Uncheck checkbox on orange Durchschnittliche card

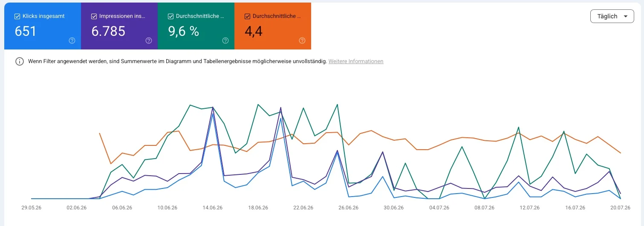pyautogui.click(x=248, y=16)
